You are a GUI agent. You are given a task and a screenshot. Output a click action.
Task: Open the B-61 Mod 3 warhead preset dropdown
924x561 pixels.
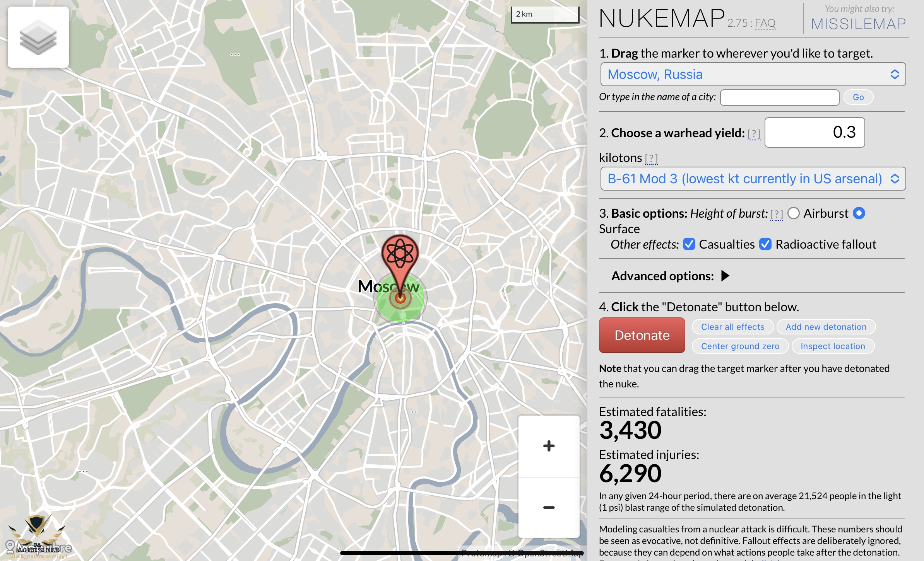click(x=753, y=179)
